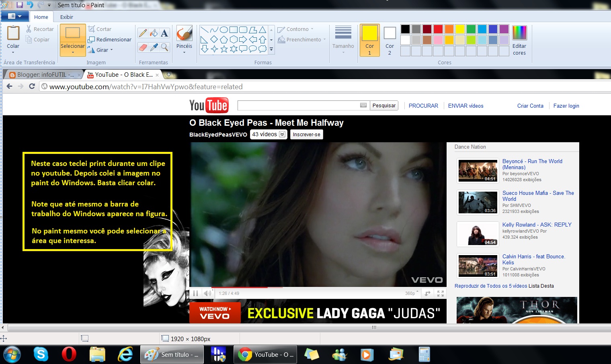Click the Redimensionar button
This screenshot has width=611, height=364.
tap(110, 39)
